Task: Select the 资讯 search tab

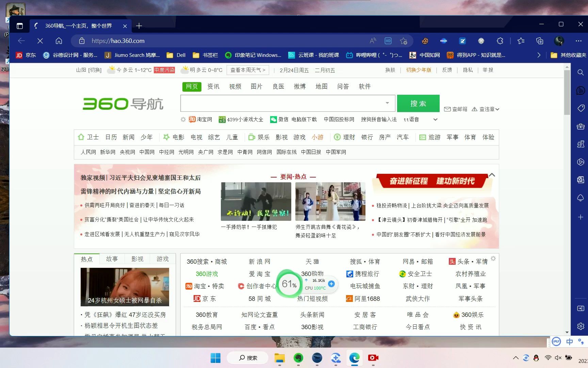Action: (x=213, y=87)
